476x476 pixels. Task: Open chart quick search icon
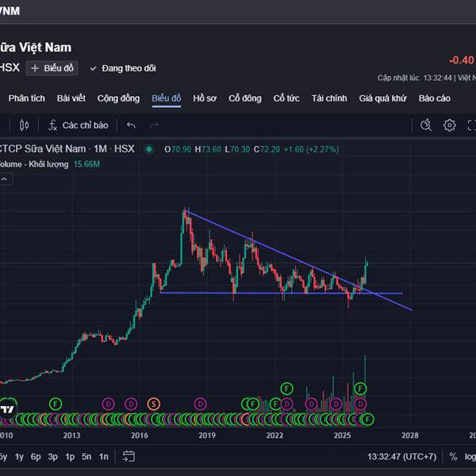426,125
